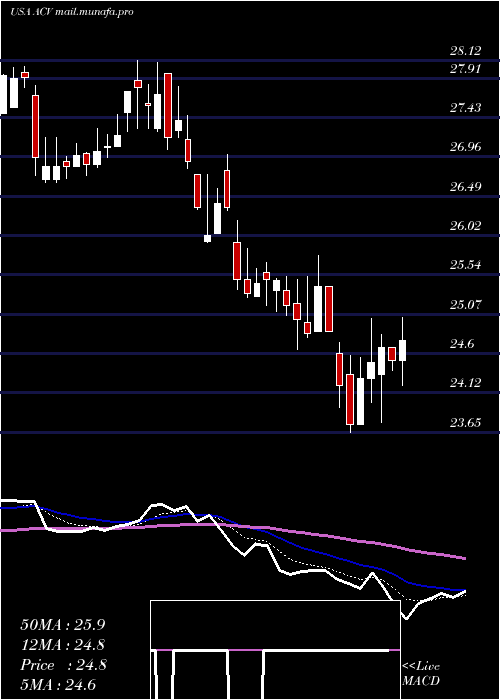Select the 27.91 price level label
Image resolution: width=500 pixels, height=700 pixels.
tap(466, 69)
